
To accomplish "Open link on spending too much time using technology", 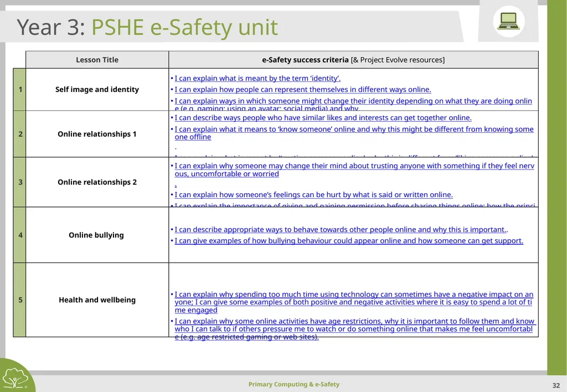I will point(354,302).
